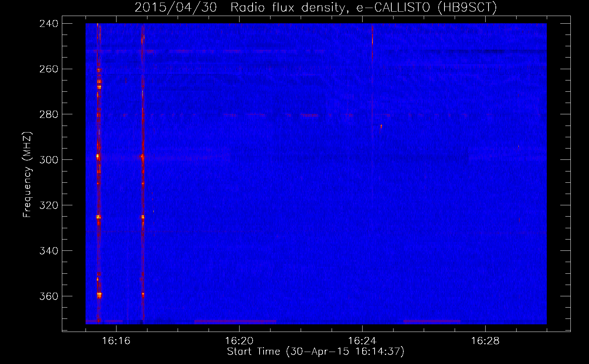Click the 320 frequency tick label

(x=48, y=205)
